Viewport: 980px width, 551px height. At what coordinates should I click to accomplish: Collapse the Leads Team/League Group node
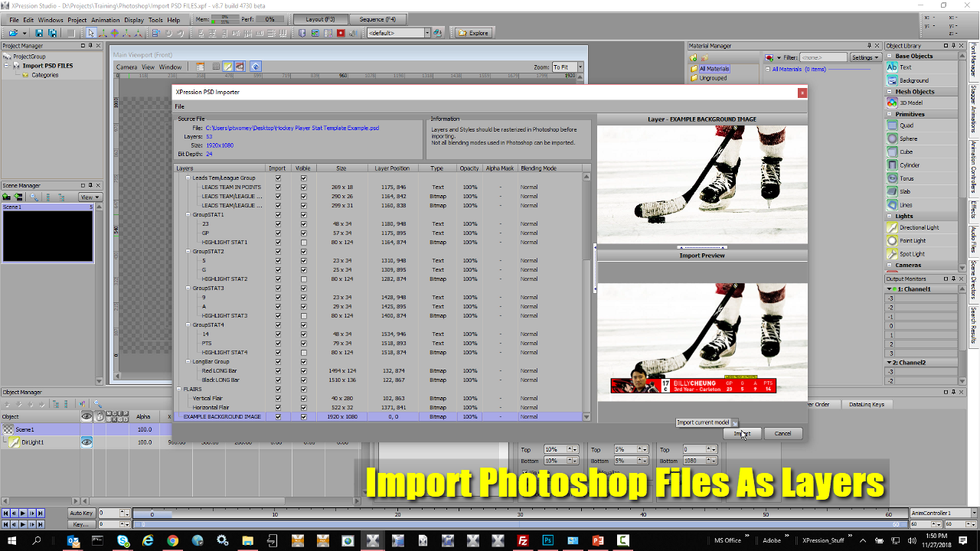coord(188,178)
